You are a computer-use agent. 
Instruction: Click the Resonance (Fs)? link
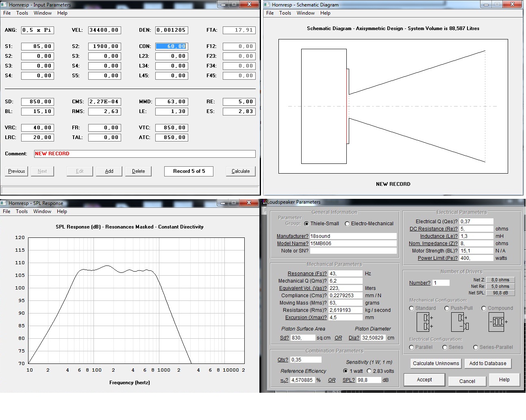pos(307,274)
